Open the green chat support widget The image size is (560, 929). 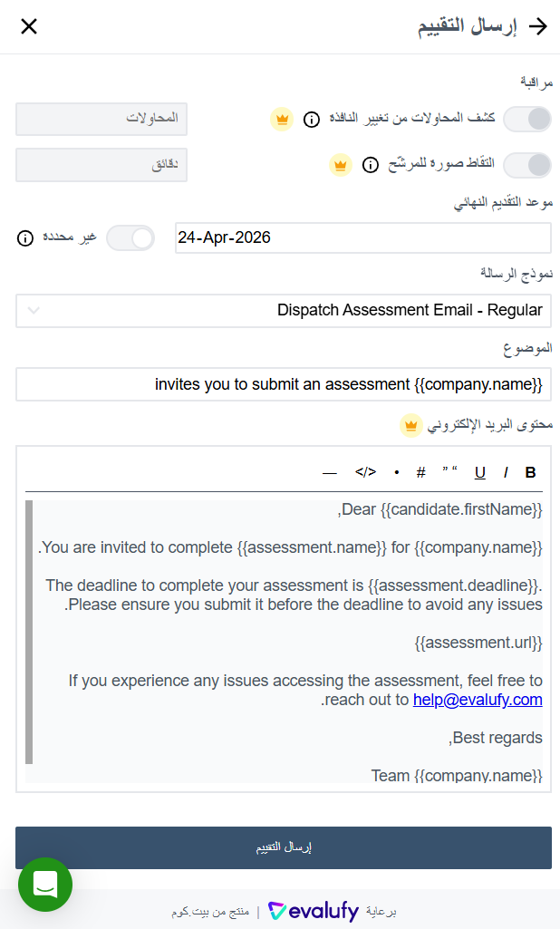coord(45,885)
